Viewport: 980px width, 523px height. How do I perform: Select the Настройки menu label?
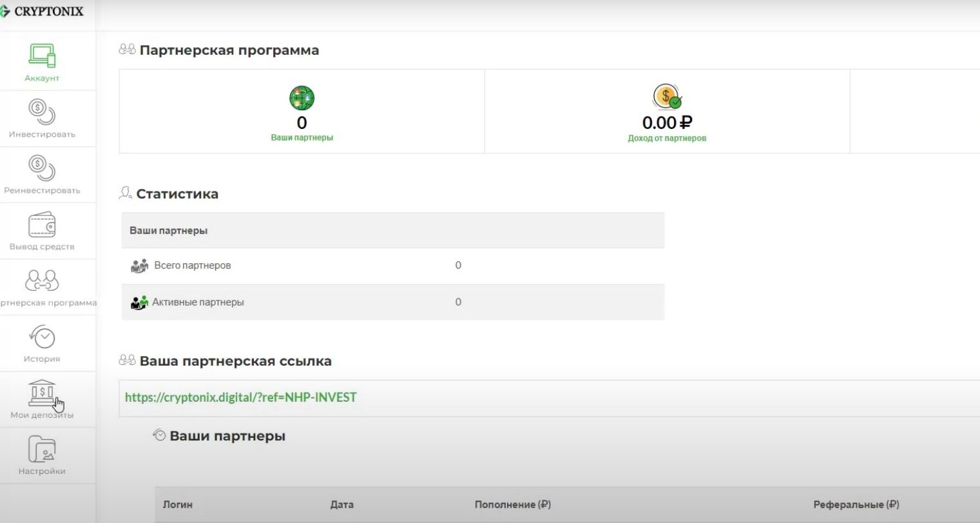(x=42, y=471)
